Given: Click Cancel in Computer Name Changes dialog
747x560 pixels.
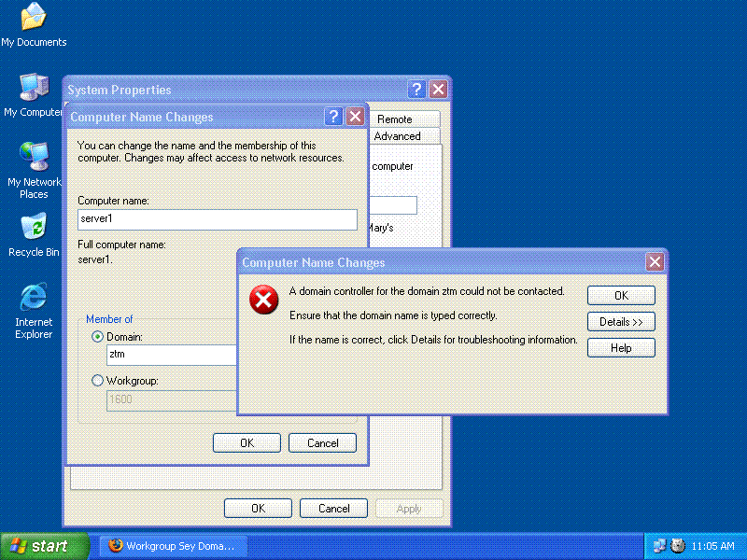Looking at the screenshot, I should [322, 443].
